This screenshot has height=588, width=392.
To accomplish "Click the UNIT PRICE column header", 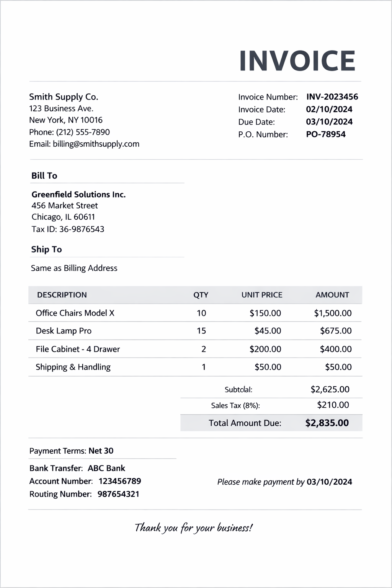I will pos(261,295).
